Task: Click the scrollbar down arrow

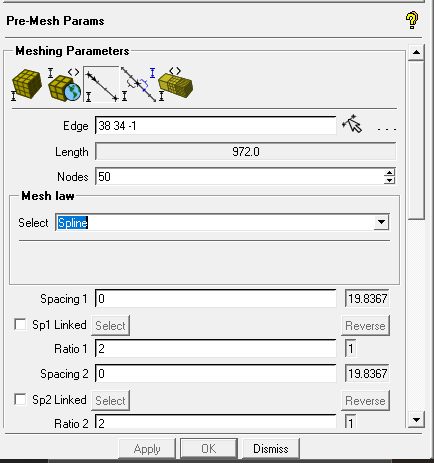Action: pyautogui.click(x=416, y=419)
